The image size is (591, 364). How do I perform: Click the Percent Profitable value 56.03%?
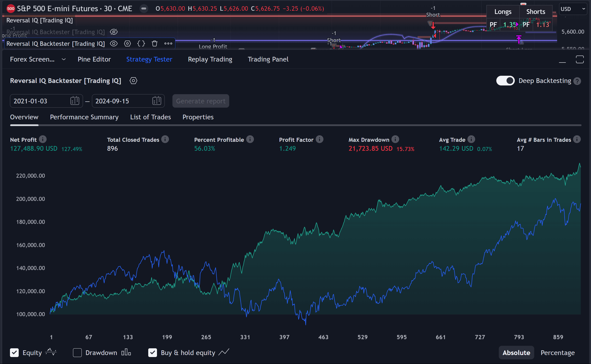[205, 149]
